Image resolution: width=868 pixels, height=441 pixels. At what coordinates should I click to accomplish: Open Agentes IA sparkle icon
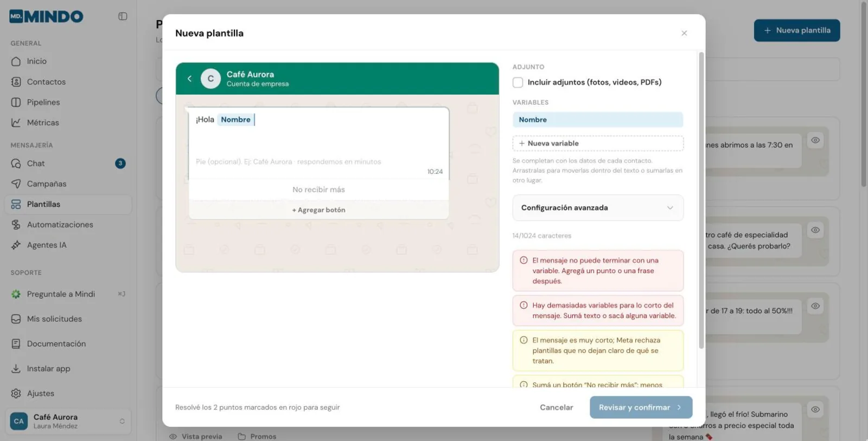[16, 245]
